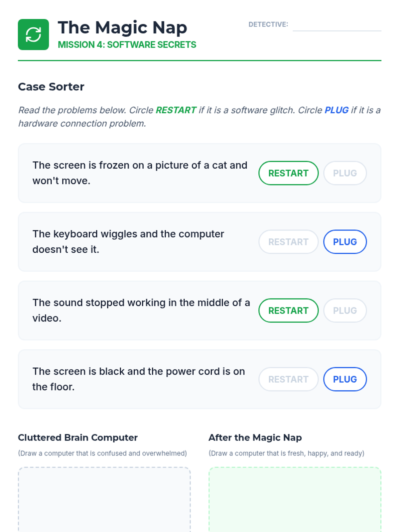The height and width of the screenshot is (532, 399).
Task: Click The Magic Nap title
Action: click(122, 27)
